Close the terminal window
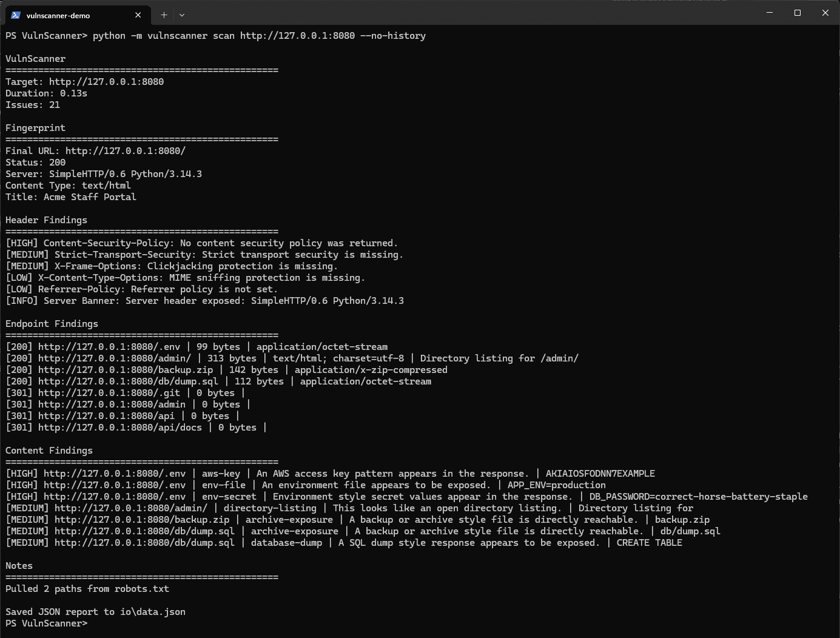This screenshot has width=840, height=638. (825, 13)
